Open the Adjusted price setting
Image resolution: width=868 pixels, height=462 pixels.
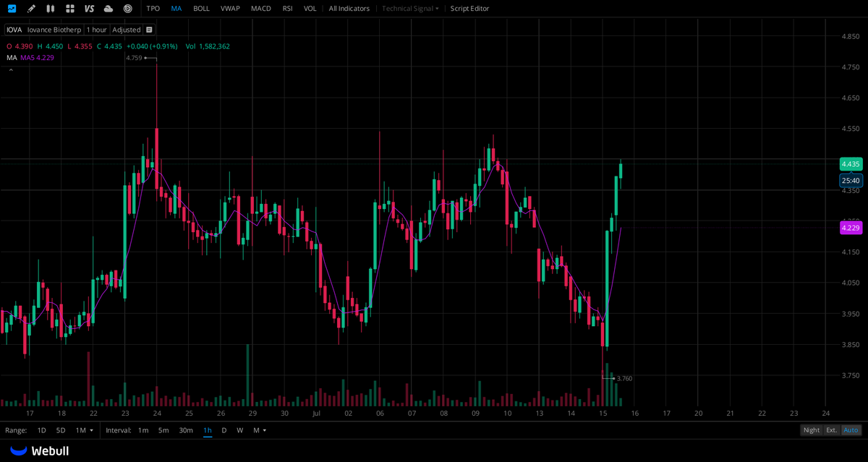click(126, 30)
